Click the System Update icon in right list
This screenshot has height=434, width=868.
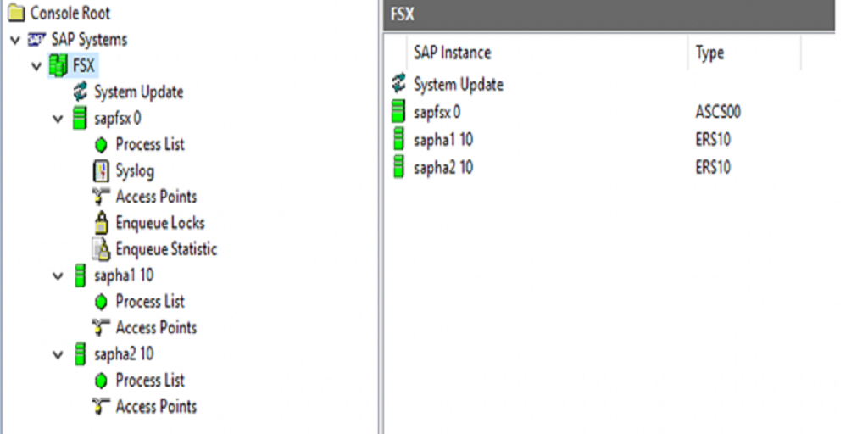coord(398,84)
